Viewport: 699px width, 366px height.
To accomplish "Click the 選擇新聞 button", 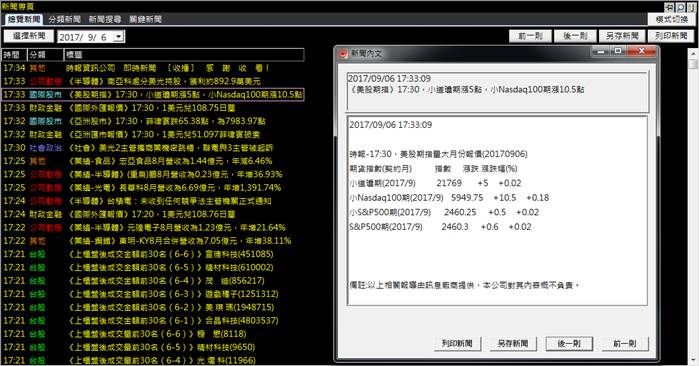I will tap(29, 36).
